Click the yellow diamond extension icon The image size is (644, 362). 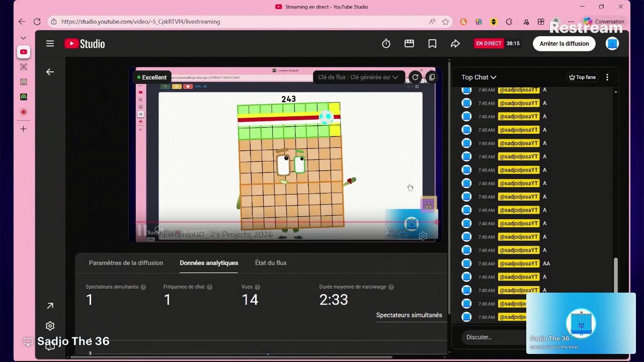click(x=494, y=22)
